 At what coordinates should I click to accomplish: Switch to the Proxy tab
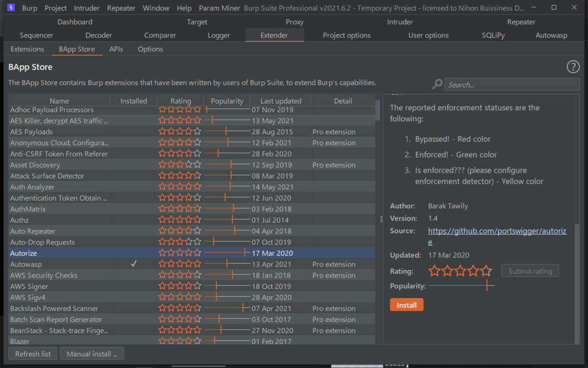[x=294, y=22]
